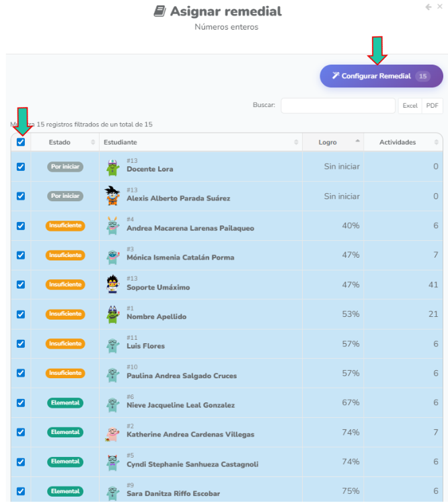Viewport: 448px width, 504px height.
Task: Click Nombre Apellido's avatar icon
Action: tap(112, 314)
